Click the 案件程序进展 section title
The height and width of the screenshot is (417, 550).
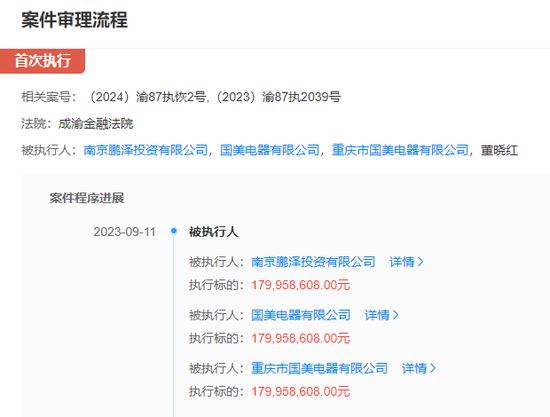tap(87, 198)
